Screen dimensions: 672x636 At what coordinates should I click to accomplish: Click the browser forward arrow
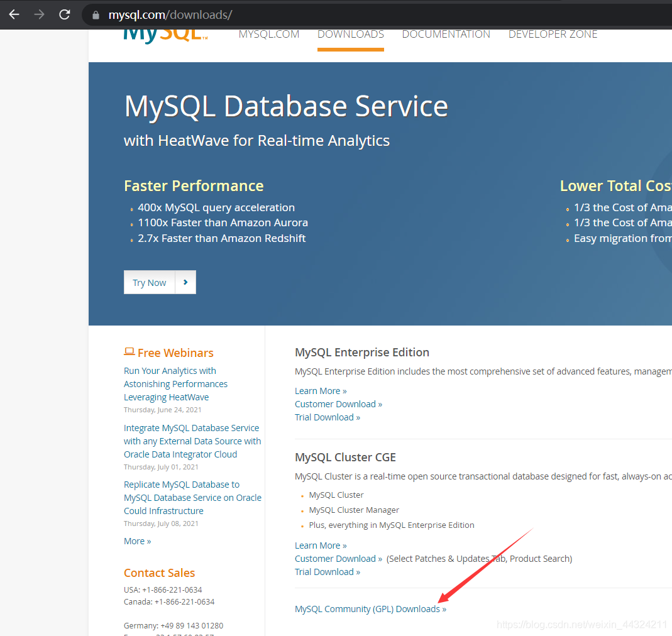[x=39, y=14]
